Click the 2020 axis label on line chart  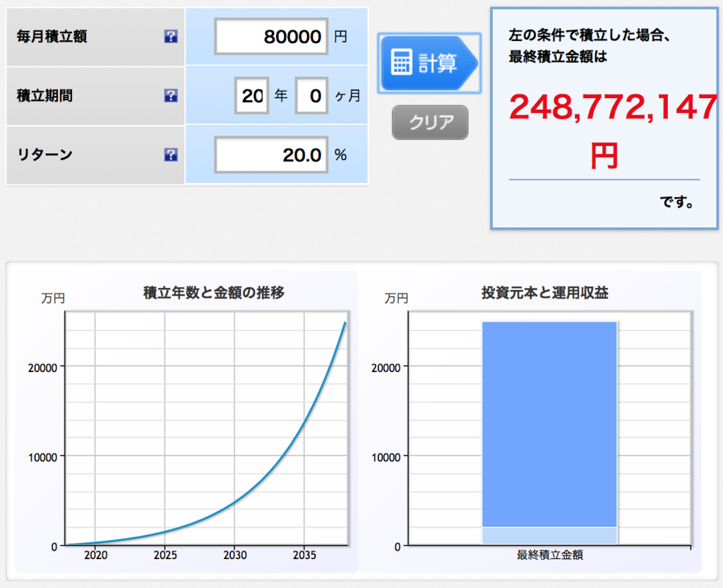[x=95, y=555]
